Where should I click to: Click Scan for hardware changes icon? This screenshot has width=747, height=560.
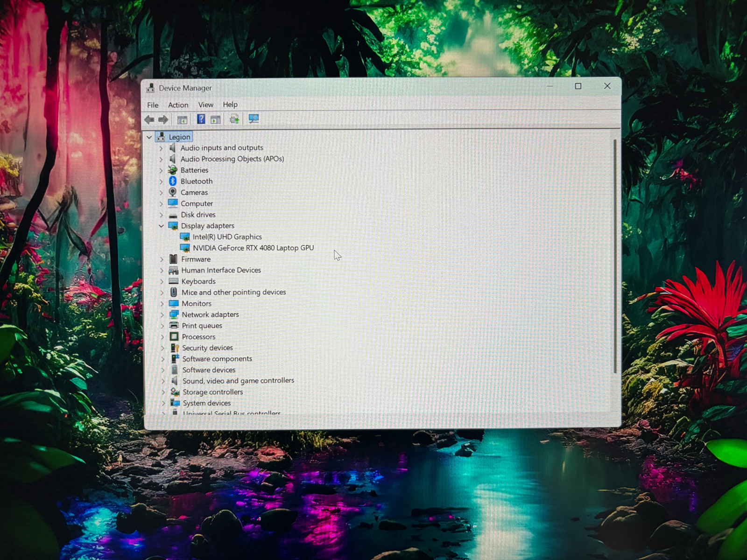click(x=254, y=119)
